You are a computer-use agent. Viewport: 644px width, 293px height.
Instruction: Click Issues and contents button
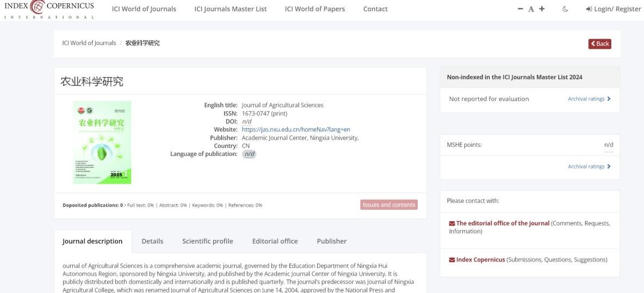388,205
